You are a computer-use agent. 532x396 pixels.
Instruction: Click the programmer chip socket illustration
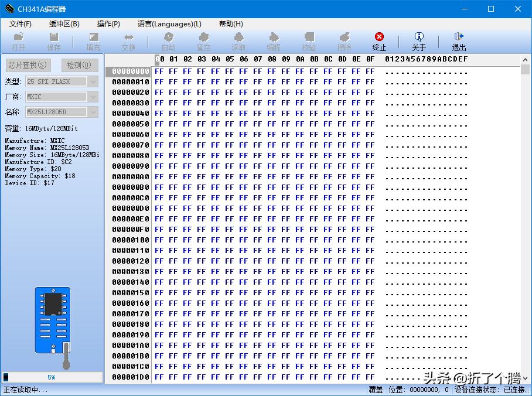point(53,328)
